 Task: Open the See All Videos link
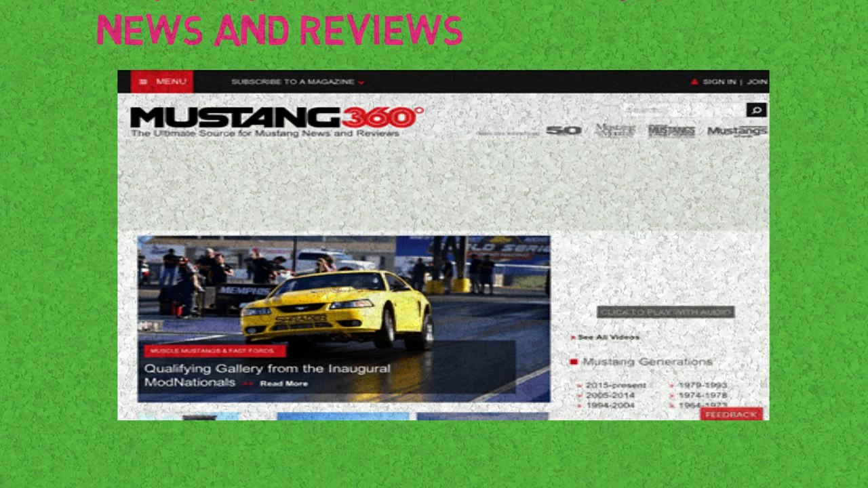coord(608,337)
